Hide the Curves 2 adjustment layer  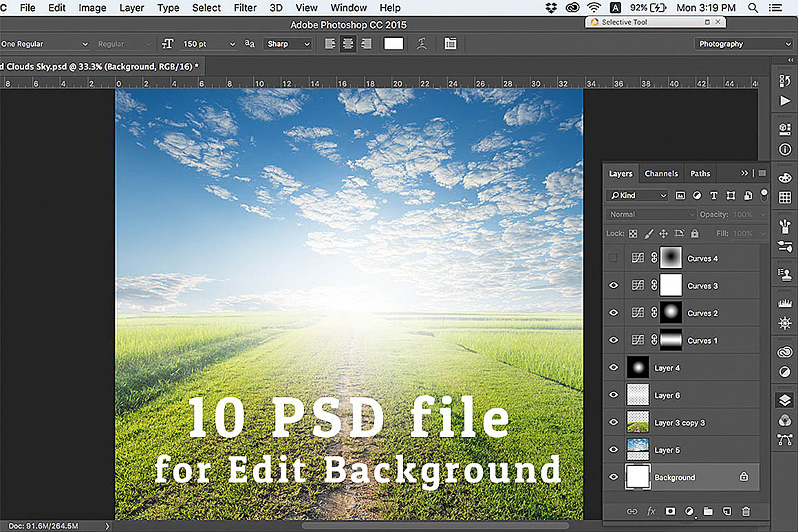click(x=614, y=313)
